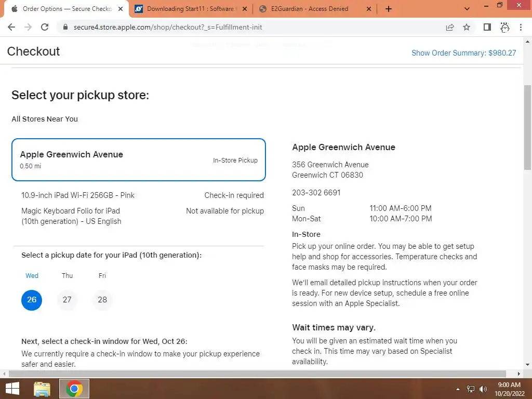Bookmark this page with the star
Image resolution: width=532 pixels, height=399 pixels.
(467, 27)
